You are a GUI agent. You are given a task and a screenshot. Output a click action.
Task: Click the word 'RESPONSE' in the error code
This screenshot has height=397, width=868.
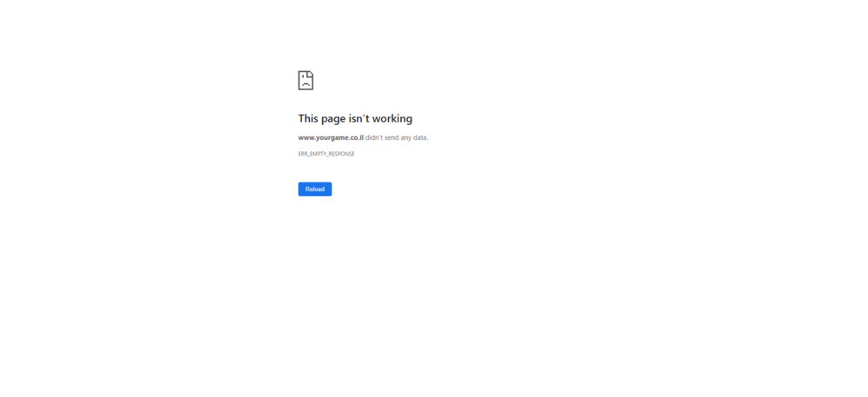[341, 154]
